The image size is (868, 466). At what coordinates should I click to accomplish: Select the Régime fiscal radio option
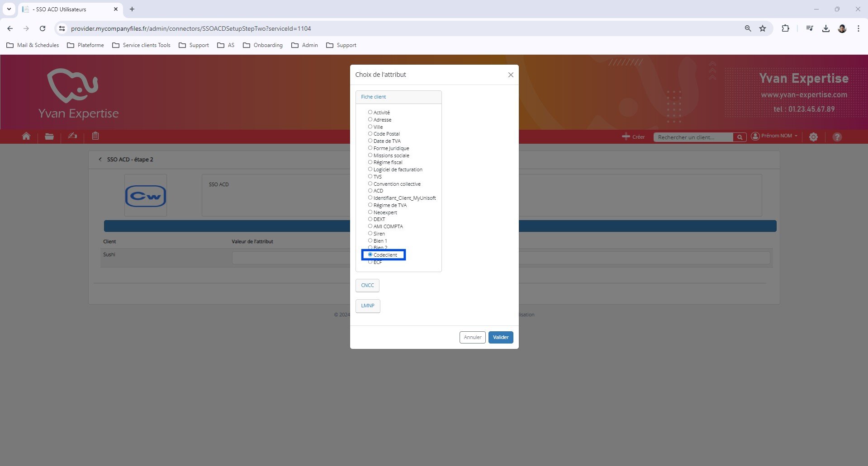(370, 162)
